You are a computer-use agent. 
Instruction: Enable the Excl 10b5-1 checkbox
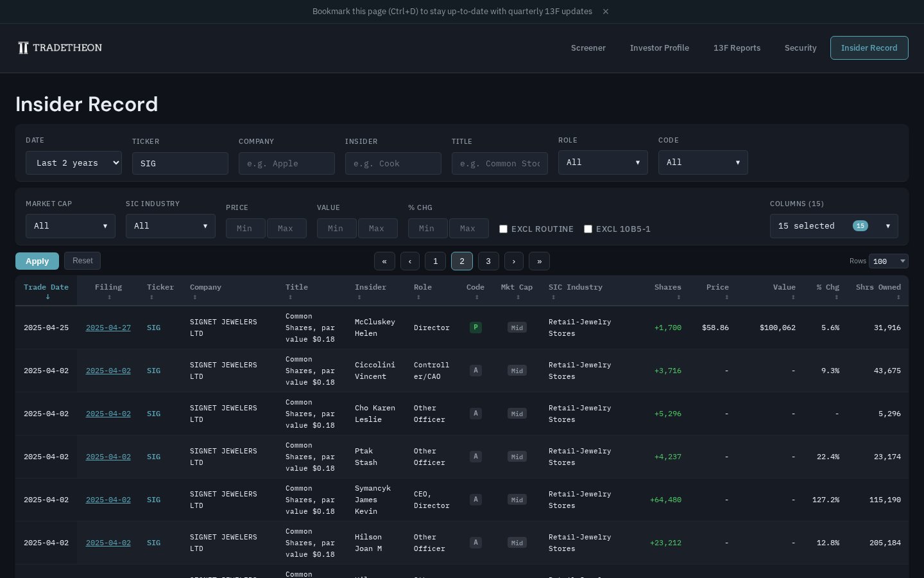[588, 229]
